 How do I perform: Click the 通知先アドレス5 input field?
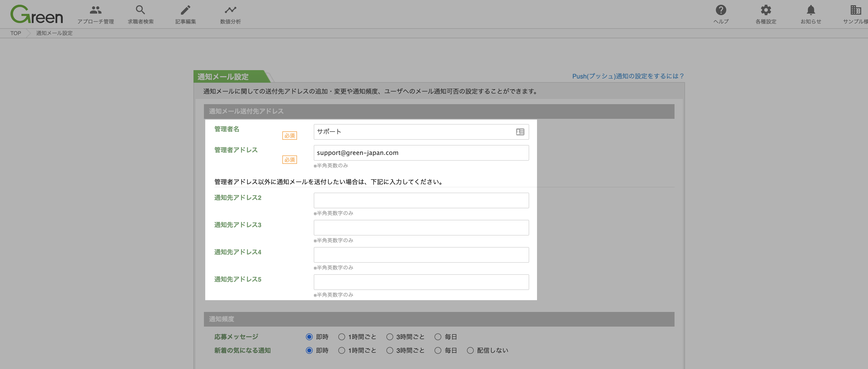pyautogui.click(x=421, y=282)
